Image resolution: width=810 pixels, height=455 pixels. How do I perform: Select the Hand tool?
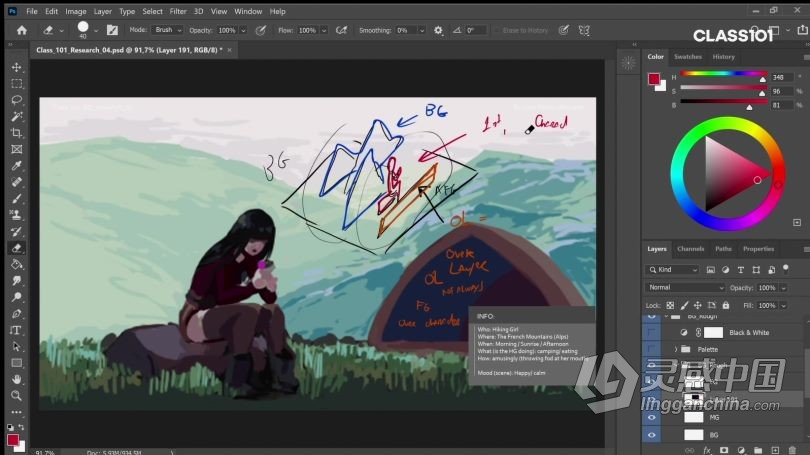click(17, 380)
